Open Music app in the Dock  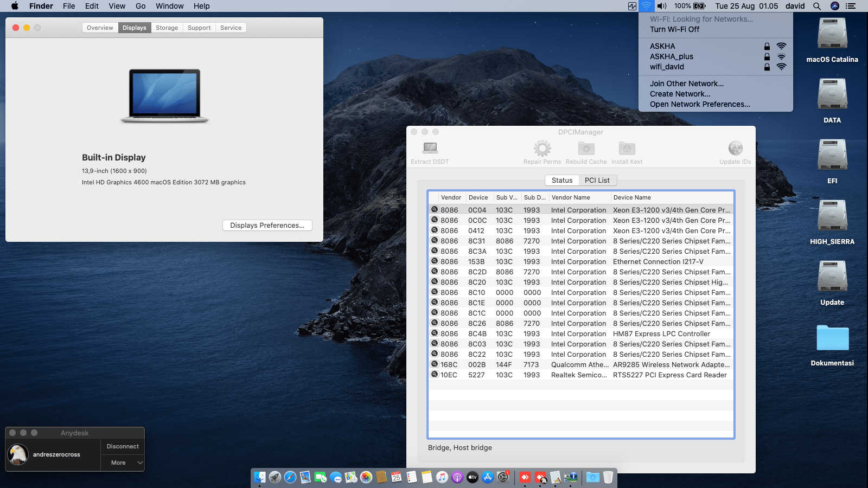(442, 477)
